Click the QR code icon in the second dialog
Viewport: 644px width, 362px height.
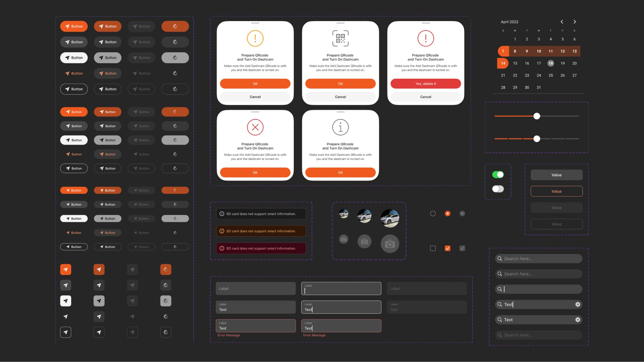[x=340, y=38]
